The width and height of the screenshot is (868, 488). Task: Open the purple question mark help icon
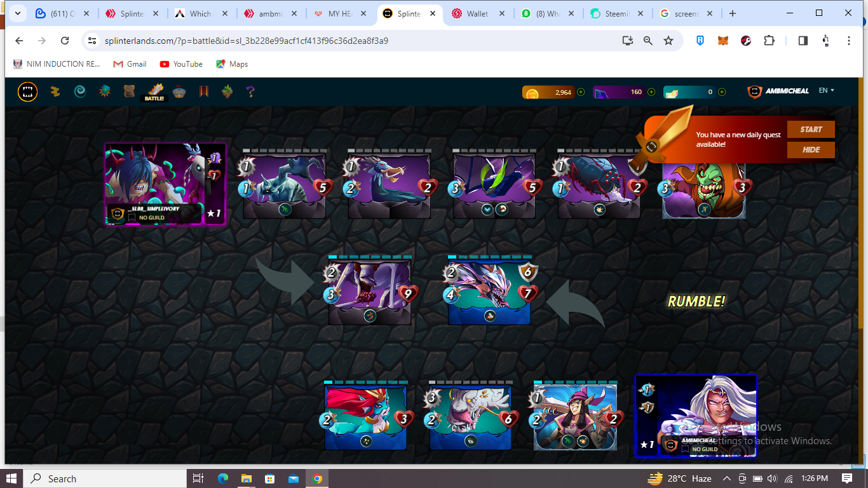[251, 91]
